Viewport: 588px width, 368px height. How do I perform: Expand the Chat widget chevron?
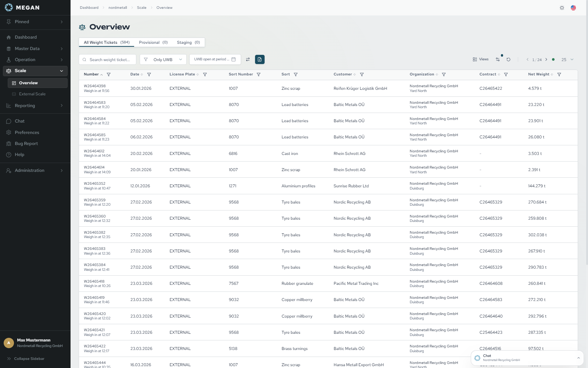click(x=578, y=358)
